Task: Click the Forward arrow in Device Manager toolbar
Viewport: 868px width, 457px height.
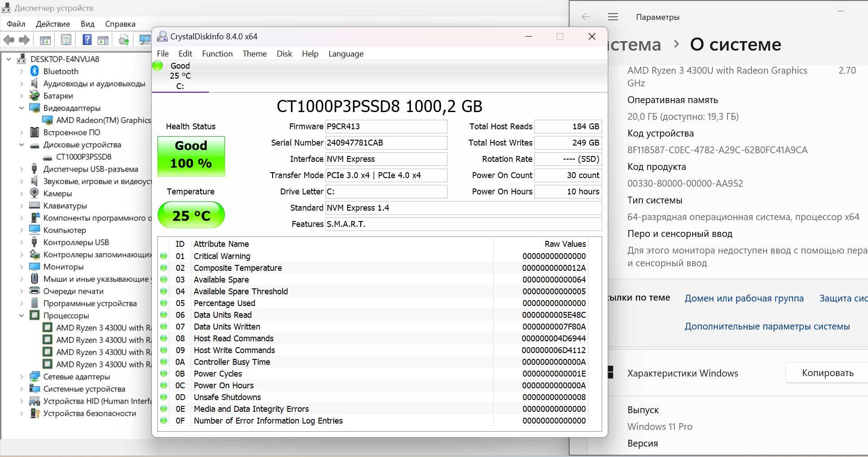Action: click(24, 40)
